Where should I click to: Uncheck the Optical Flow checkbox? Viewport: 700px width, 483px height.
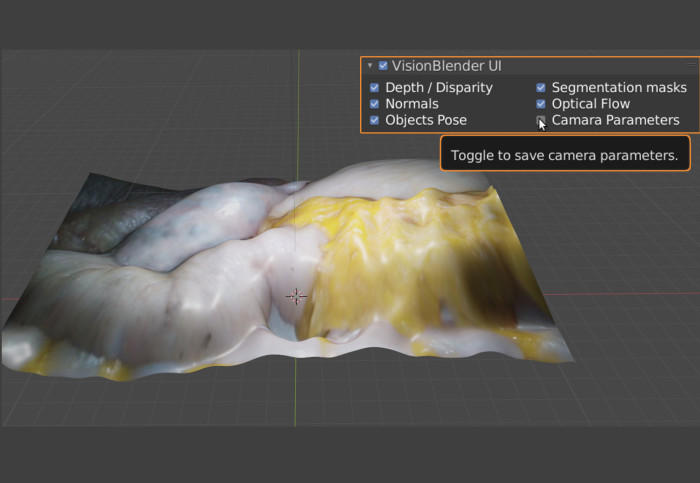pos(541,104)
